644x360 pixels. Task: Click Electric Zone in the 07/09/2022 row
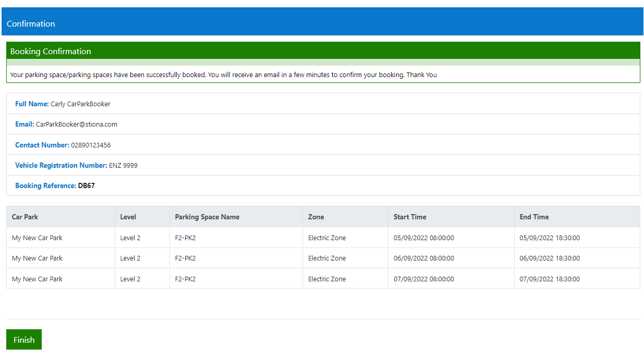(x=327, y=279)
